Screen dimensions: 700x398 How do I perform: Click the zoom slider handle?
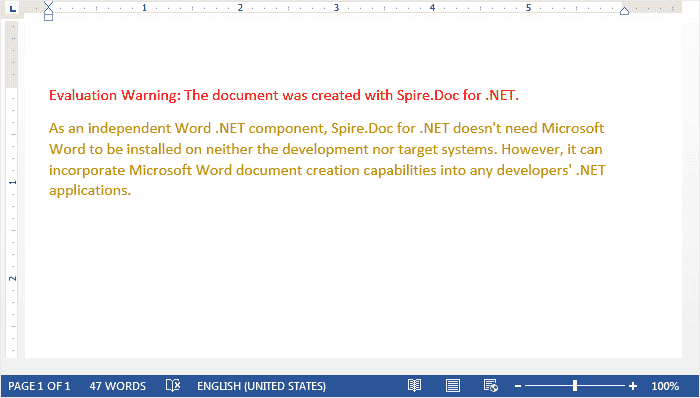(x=575, y=386)
